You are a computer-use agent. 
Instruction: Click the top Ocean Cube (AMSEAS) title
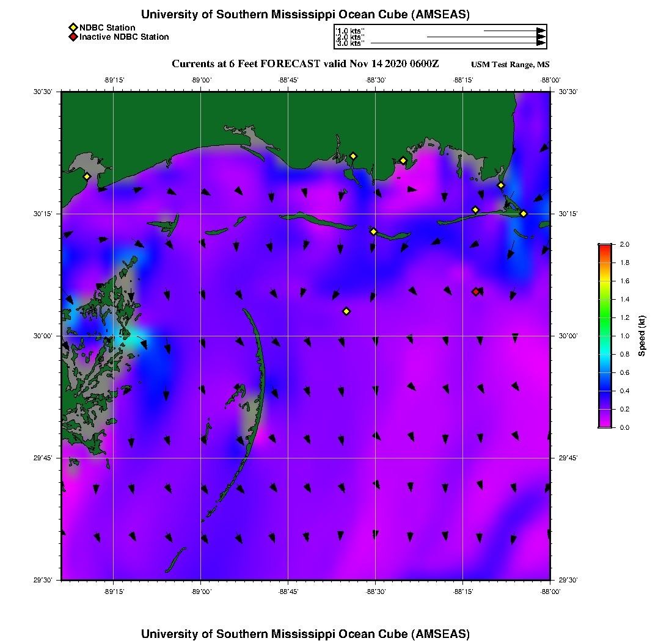tap(305, 15)
